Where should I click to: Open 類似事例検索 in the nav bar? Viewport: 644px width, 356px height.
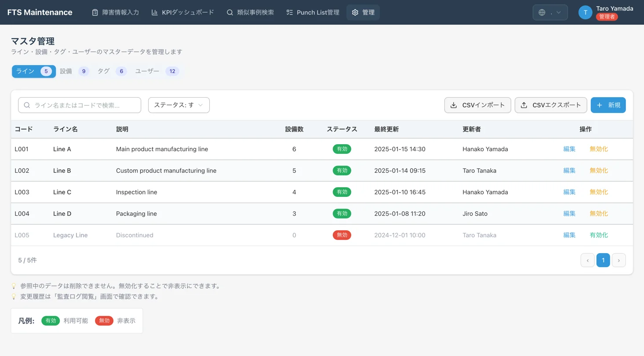point(250,12)
